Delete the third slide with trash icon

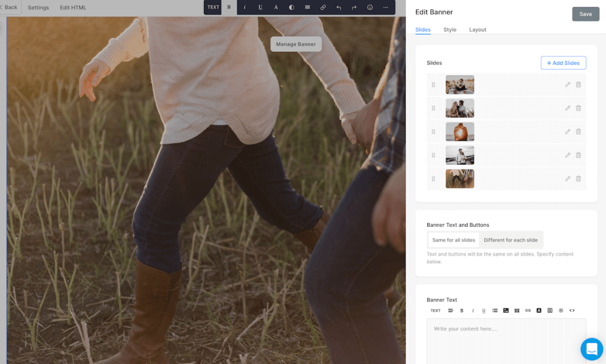click(578, 132)
